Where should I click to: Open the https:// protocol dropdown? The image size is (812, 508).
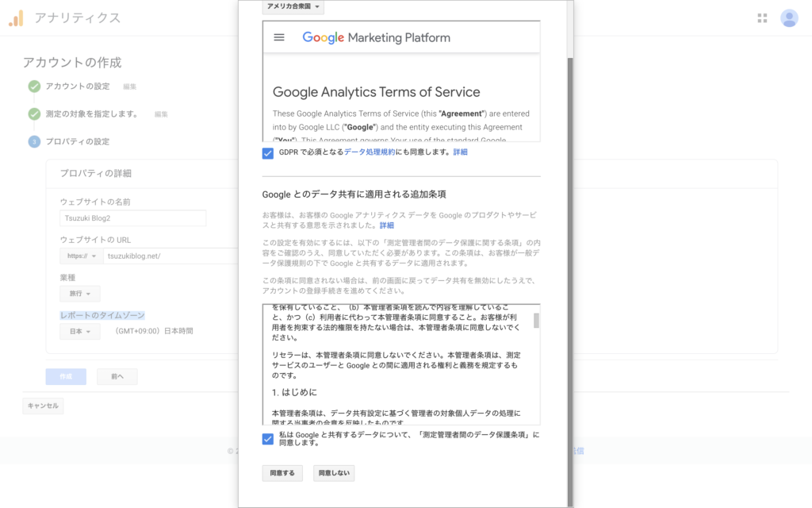point(82,256)
